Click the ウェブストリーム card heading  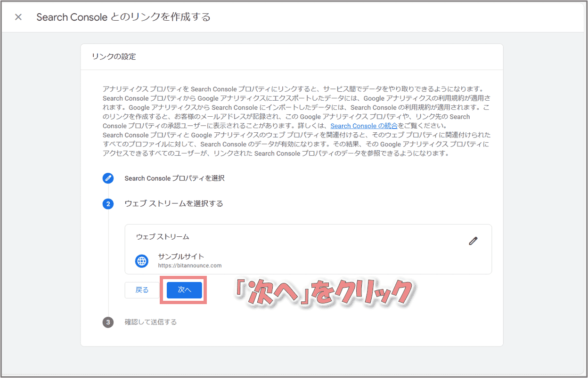point(163,237)
